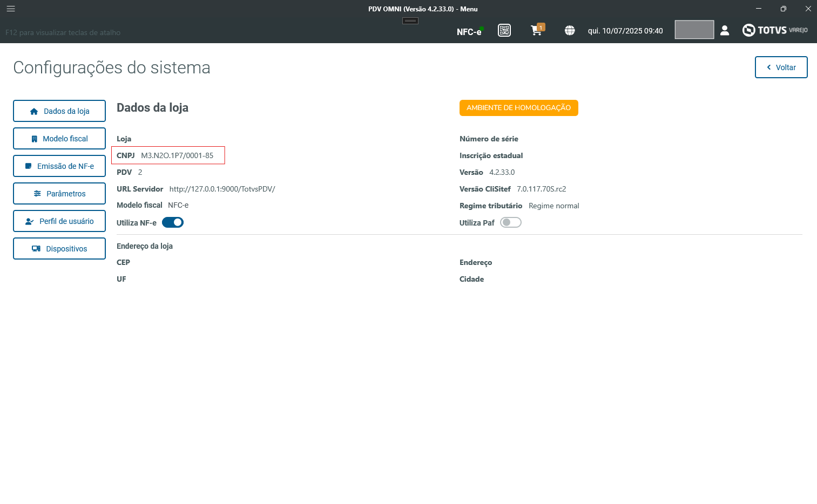Open the shopping cart icon
Image resolution: width=817 pixels, height=504 pixels.
click(537, 30)
